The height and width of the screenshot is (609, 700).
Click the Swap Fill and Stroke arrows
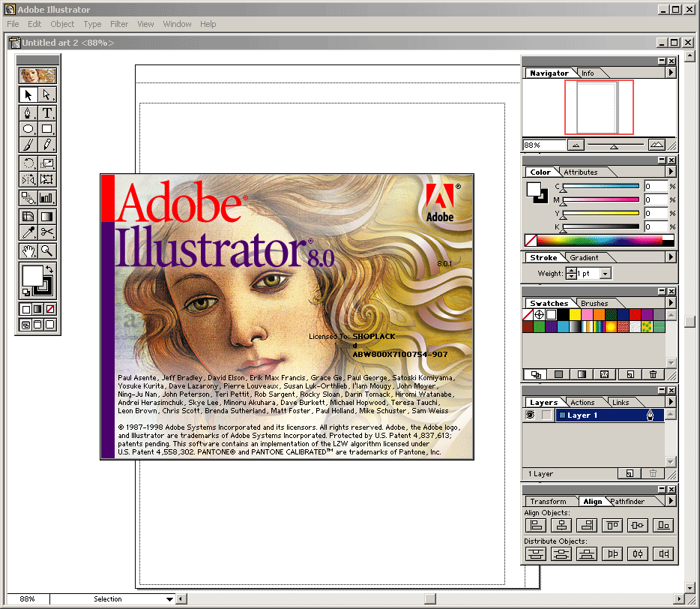point(49,269)
